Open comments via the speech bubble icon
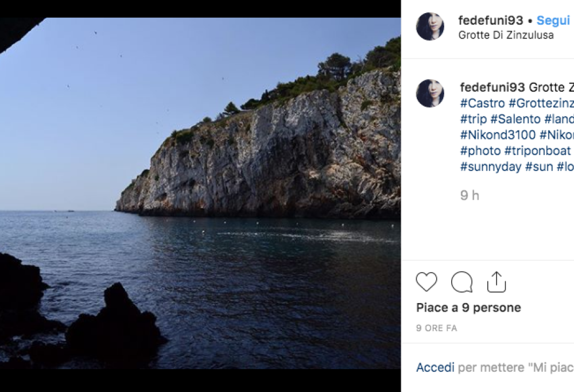The image size is (574, 392). (x=462, y=282)
